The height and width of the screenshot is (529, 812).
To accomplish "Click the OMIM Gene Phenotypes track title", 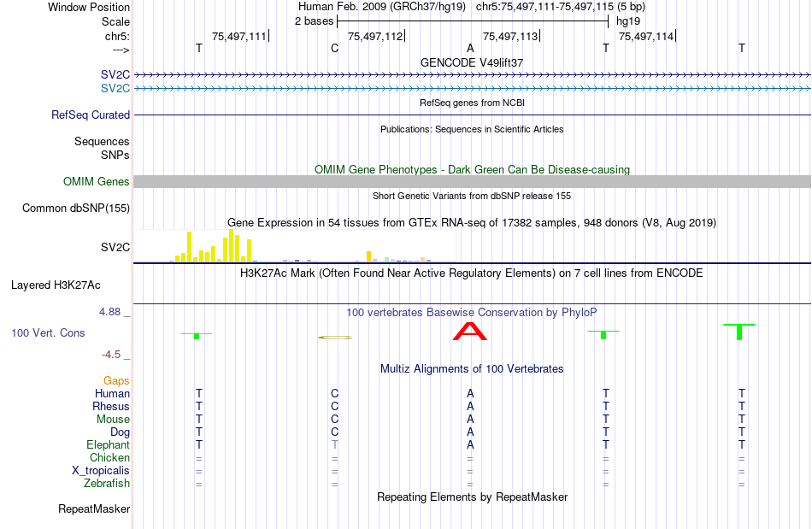I will (x=472, y=169).
